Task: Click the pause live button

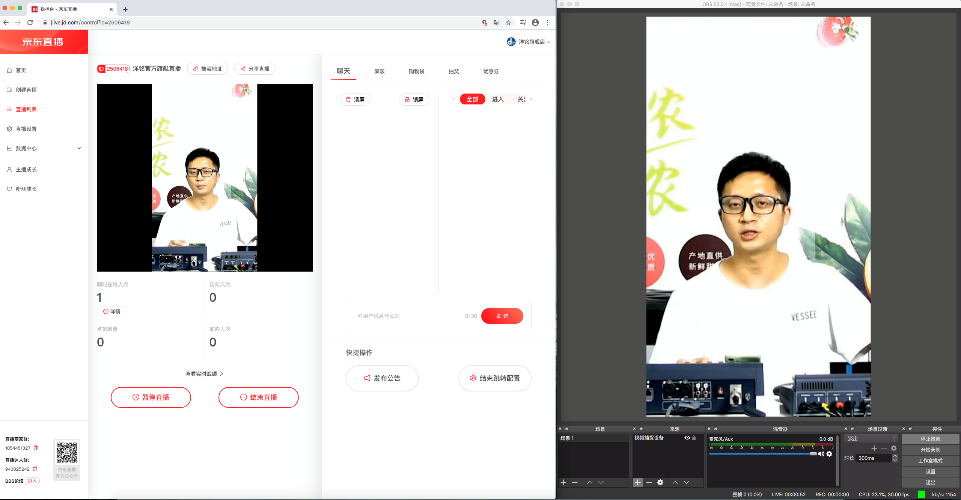Action: 151,397
